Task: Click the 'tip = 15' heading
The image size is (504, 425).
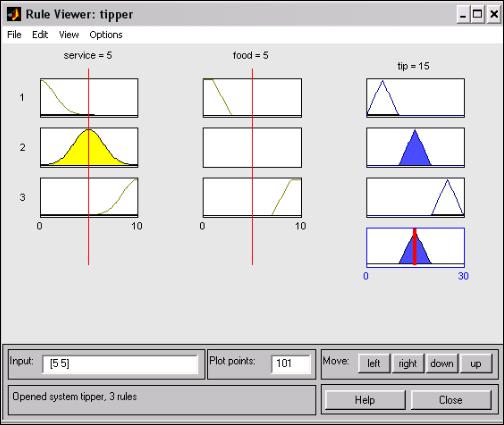Action: pos(413,66)
